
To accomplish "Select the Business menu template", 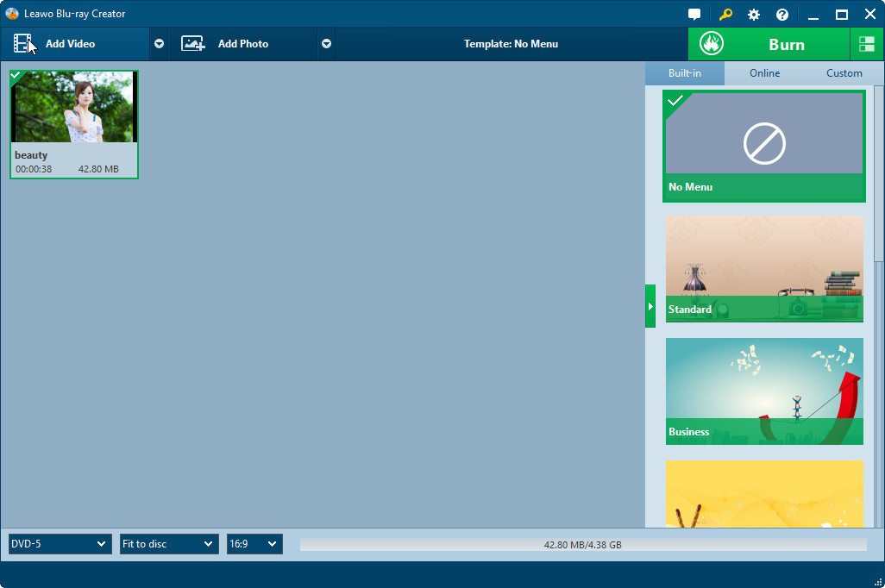I will (764, 391).
